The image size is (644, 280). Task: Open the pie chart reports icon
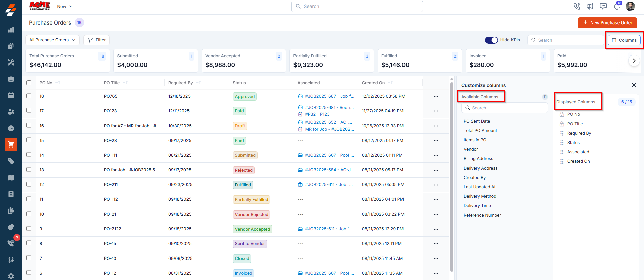11,227
